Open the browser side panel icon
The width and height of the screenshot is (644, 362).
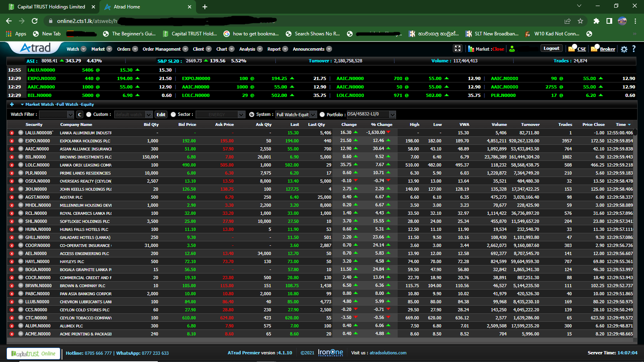tap(609, 21)
